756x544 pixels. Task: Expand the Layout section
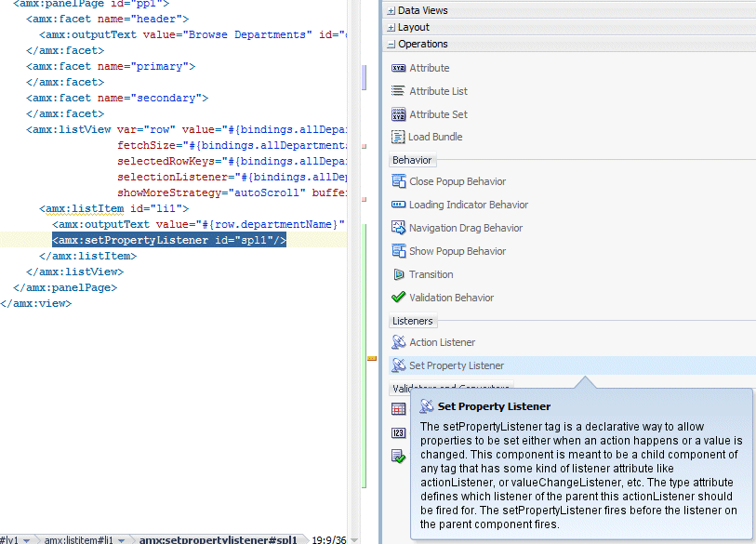click(x=391, y=28)
